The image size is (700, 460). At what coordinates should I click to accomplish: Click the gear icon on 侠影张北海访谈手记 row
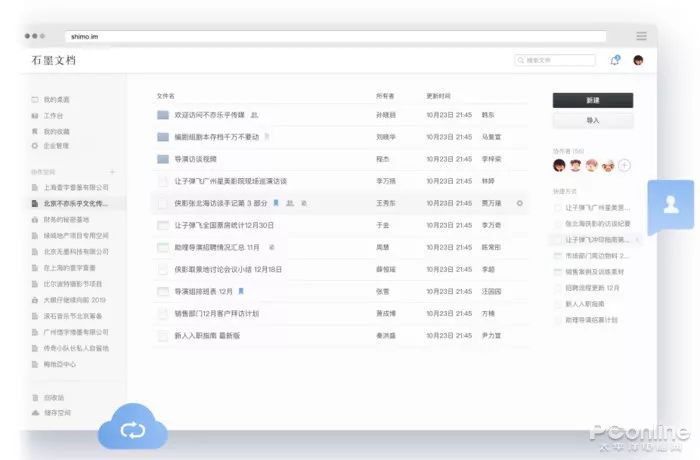click(x=520, y=203)
